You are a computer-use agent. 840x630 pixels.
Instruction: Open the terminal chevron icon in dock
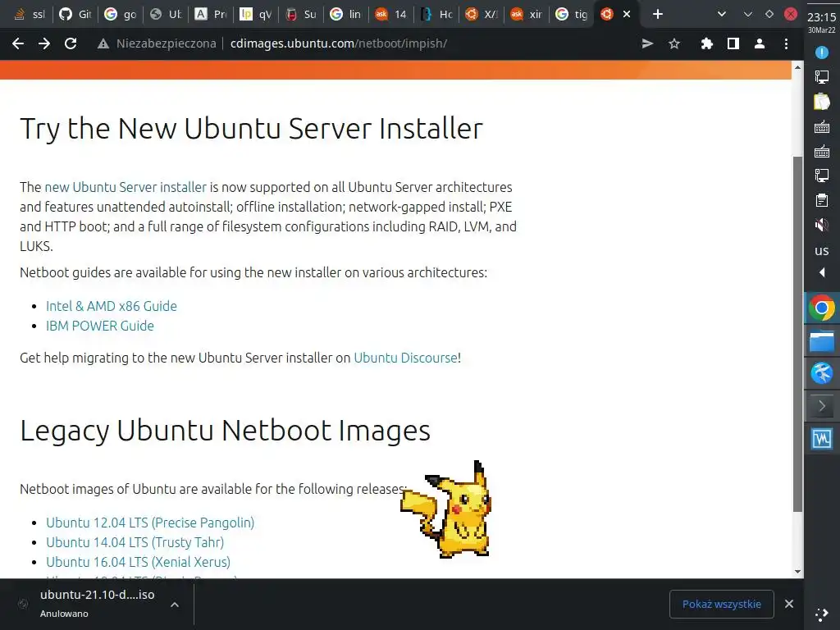coord(822,406)
